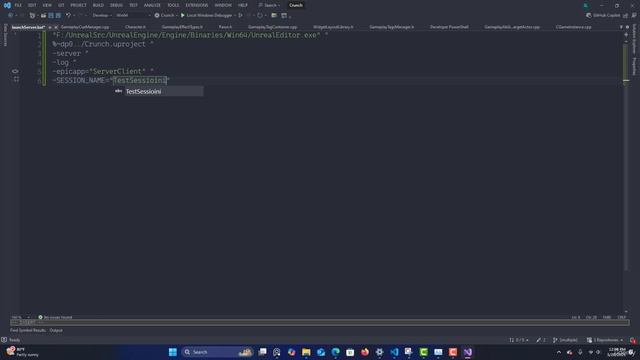Click the Undo toolbar icon
The height and width of the screenshot is (360, 640).
(x=68, y=15)
